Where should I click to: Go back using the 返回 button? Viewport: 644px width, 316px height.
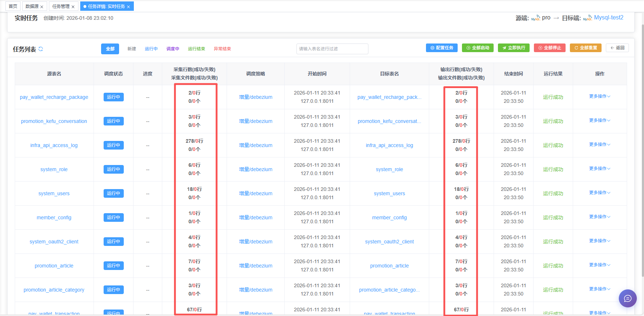(617, 48)
